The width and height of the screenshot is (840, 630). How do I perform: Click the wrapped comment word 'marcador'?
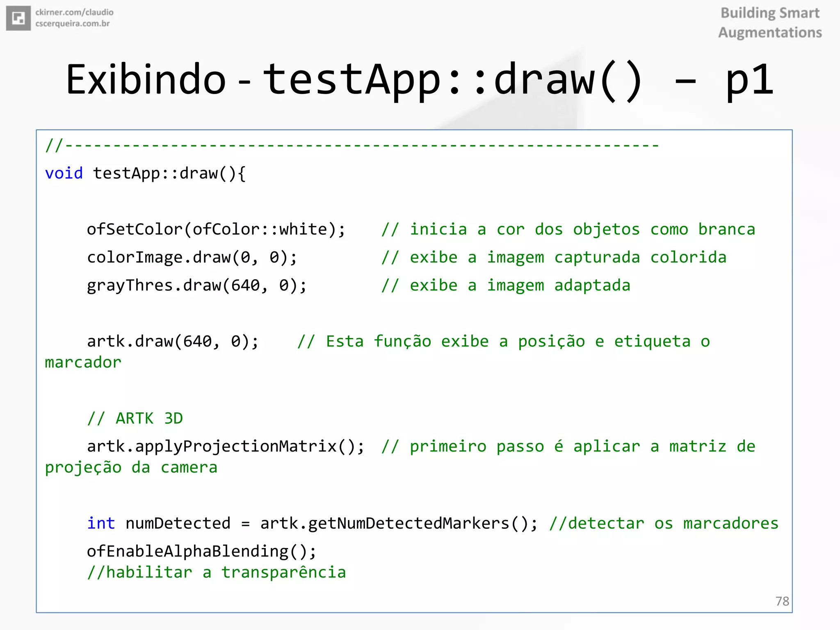(x=83, y=363)
